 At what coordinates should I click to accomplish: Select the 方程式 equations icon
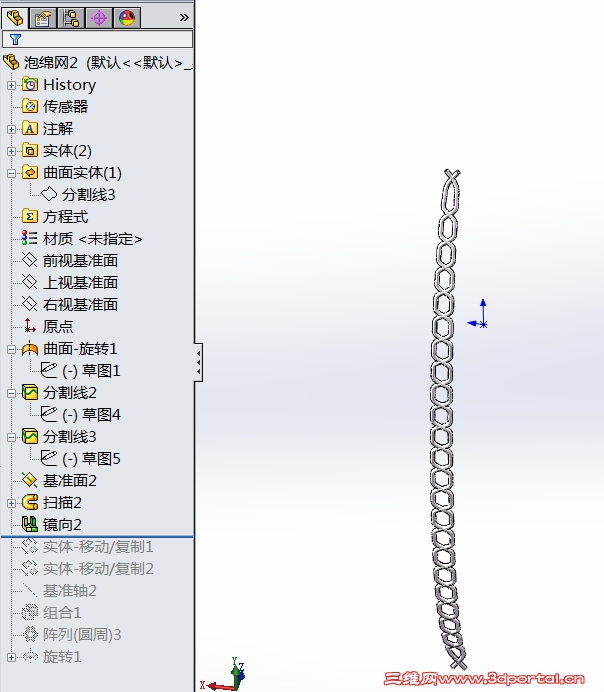point(30,216)
